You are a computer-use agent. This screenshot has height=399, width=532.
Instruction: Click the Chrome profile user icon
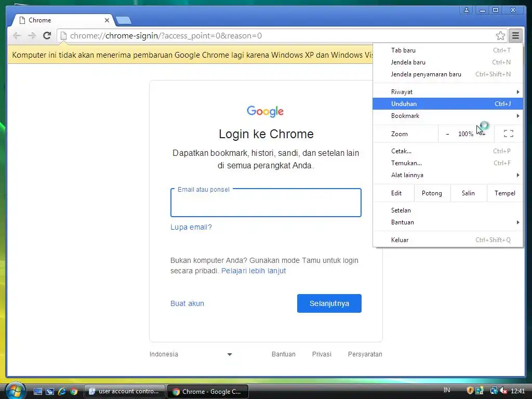pos(467,10)
